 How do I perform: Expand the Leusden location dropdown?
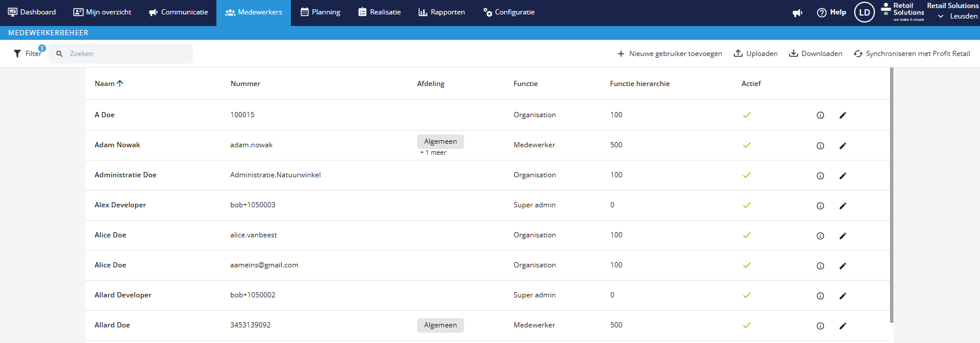(x=957, y=16)
